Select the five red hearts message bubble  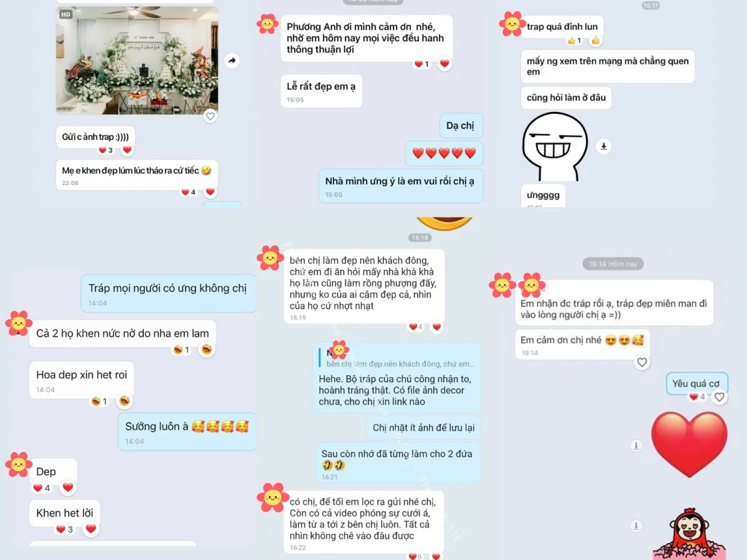[x=444, y=153]
